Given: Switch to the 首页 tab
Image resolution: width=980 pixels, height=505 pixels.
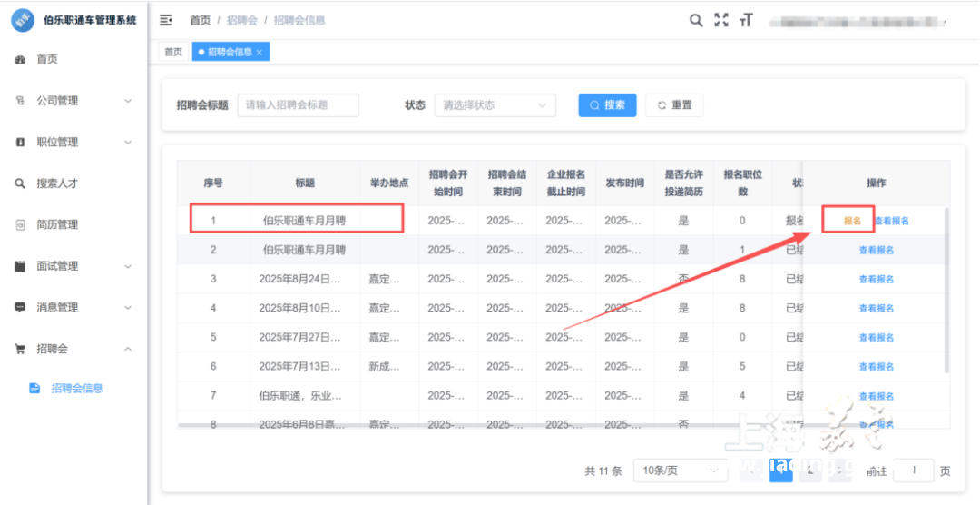Looking at the screenshot, I should (x=172, y=53).
